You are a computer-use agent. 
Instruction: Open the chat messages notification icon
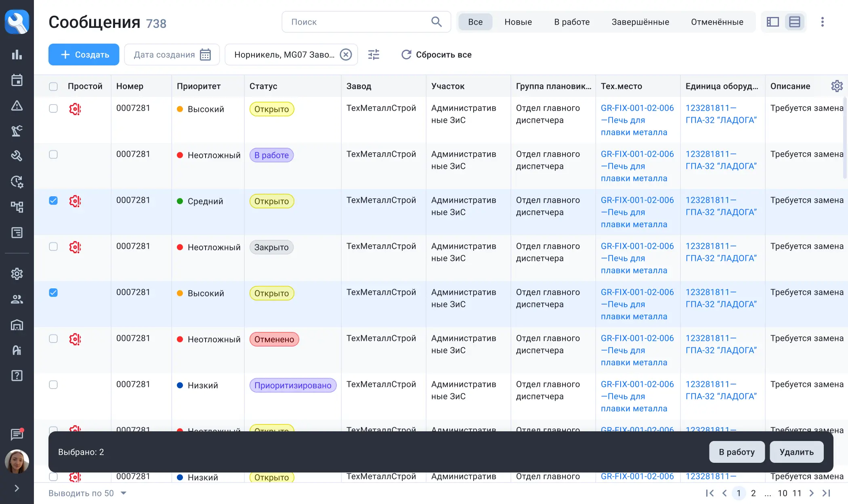(x=17, y=435)
